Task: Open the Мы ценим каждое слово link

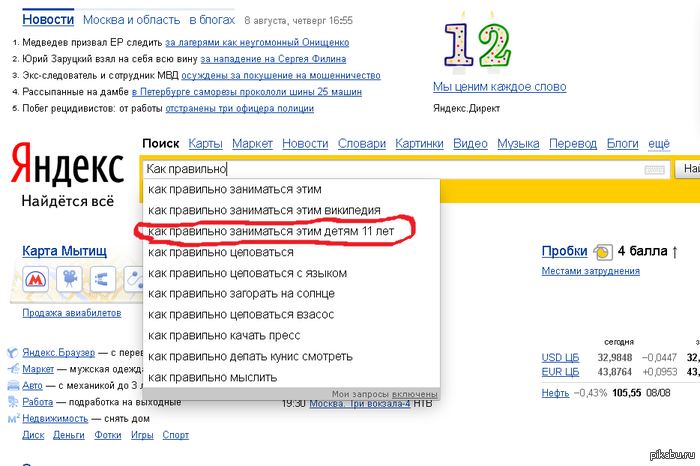Action: coord(500,87)
